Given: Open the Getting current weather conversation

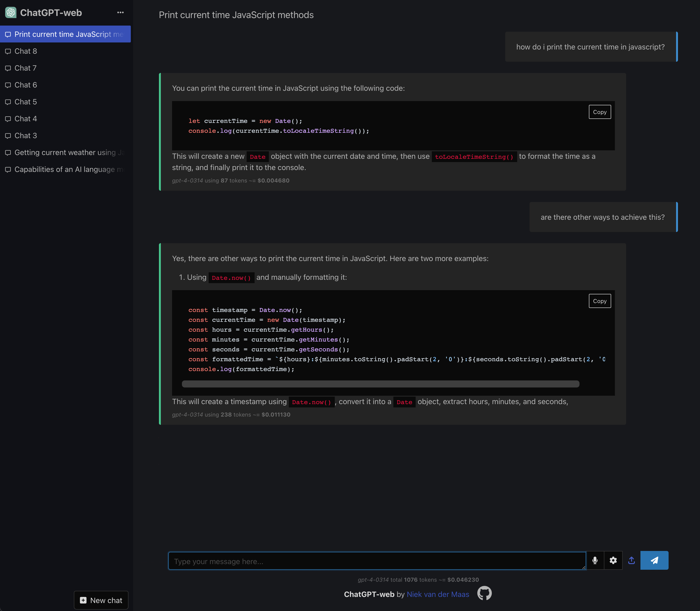Looking at the screenshot, I should click(x=65, y=152).
